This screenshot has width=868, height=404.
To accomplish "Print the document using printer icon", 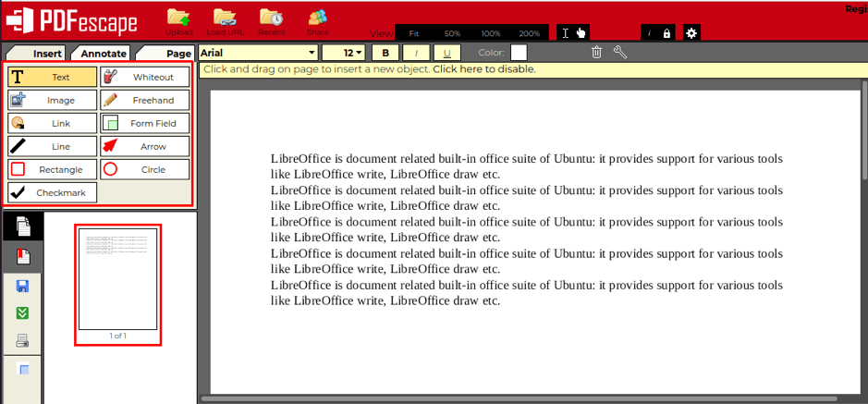I will pos(23,340).
